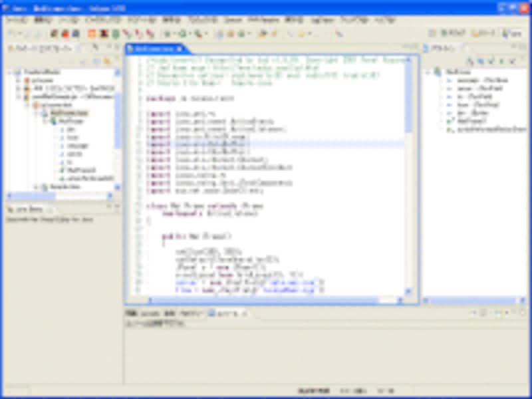Click the Debug bug icon in the toolbar

point(166,33)
